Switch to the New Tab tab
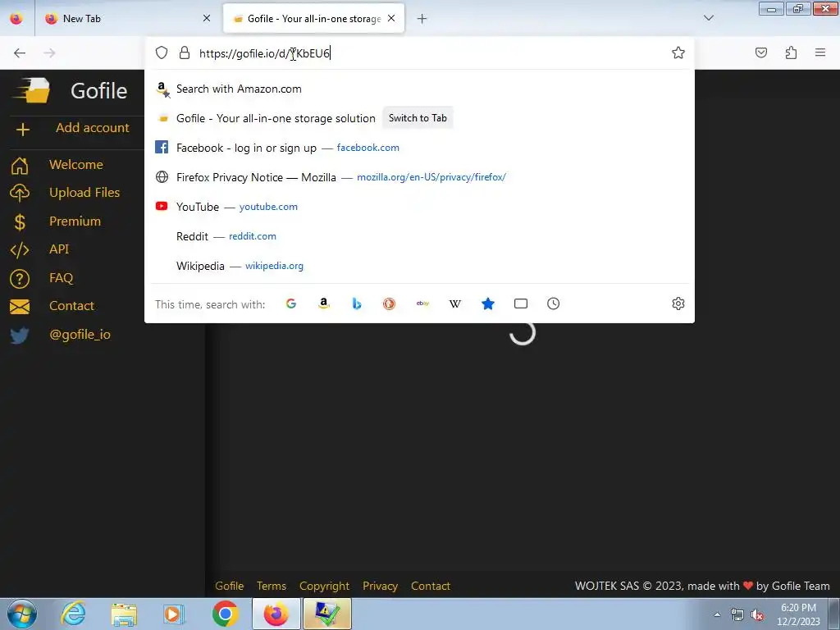The height and width of the screenshot is (630, 840). pyautogui.click(x=128, y=19)
